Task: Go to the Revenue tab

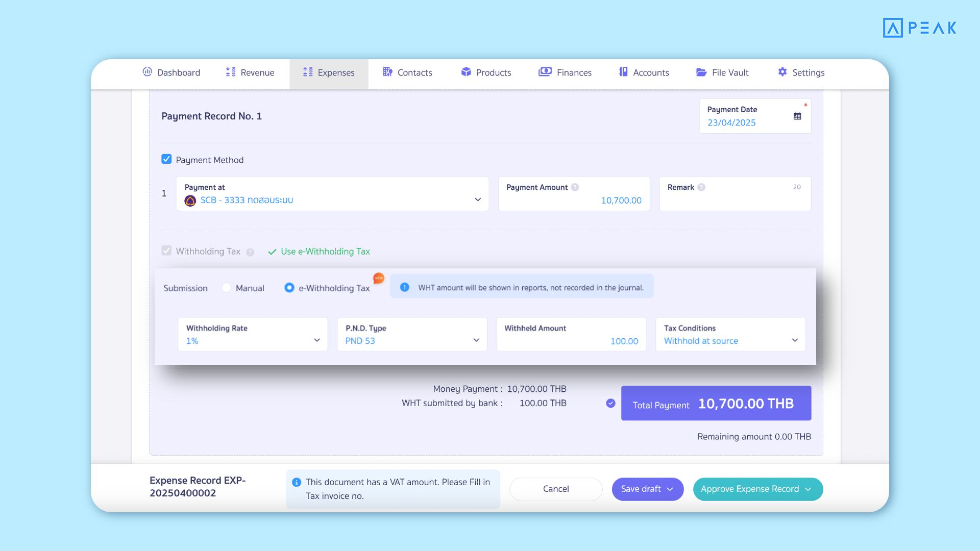Action: tap(249, 72)
